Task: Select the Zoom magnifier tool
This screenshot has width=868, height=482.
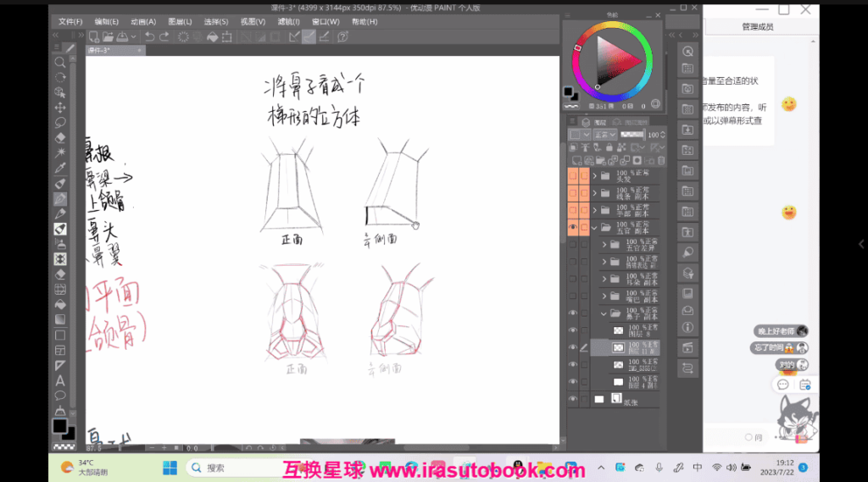Action: pyautogui.click(x=60, y=63)
